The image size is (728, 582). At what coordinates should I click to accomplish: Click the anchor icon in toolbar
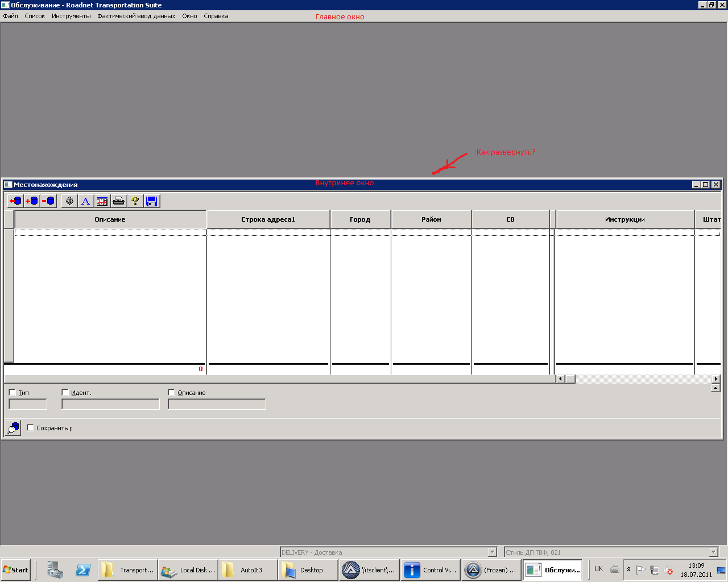(x=69, y=201)
